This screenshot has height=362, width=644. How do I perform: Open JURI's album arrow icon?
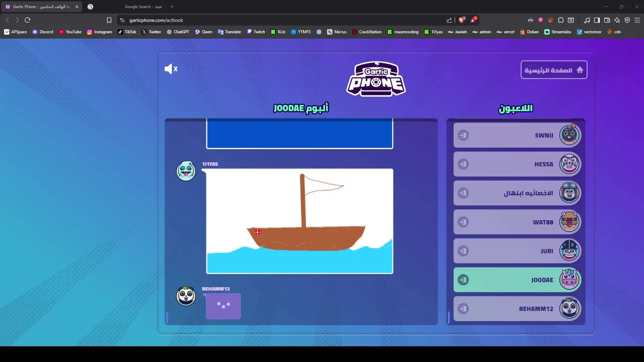463,251
